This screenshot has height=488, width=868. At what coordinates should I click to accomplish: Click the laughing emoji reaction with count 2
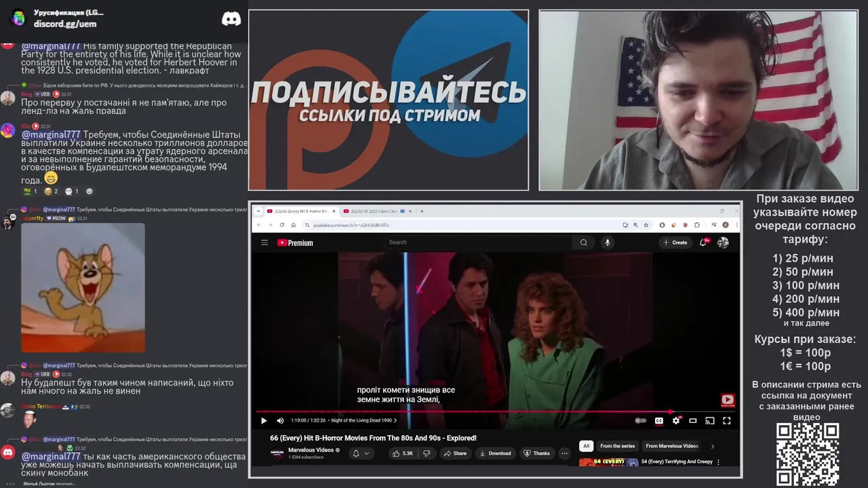51,191
